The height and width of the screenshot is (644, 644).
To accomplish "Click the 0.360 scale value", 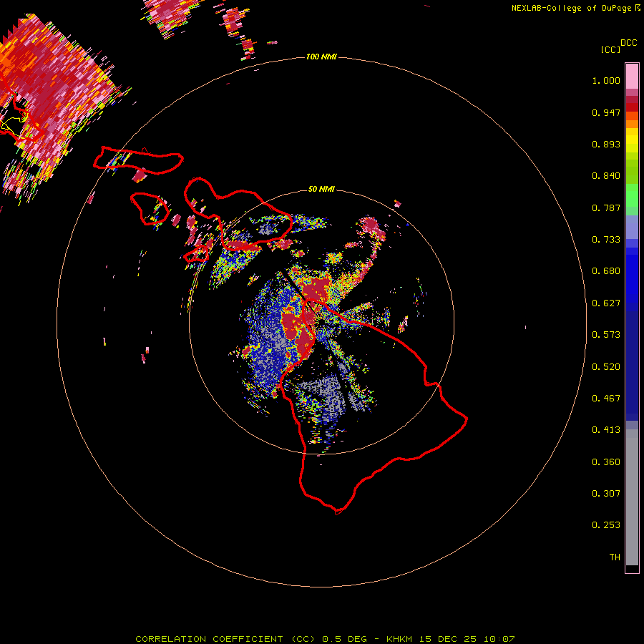I will point(606,462).
